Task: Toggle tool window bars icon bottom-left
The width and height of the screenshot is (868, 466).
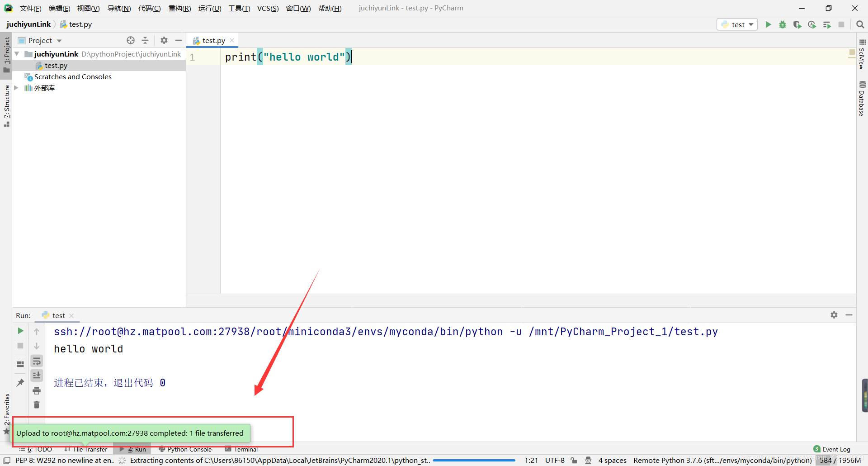Action: (7, 460)
